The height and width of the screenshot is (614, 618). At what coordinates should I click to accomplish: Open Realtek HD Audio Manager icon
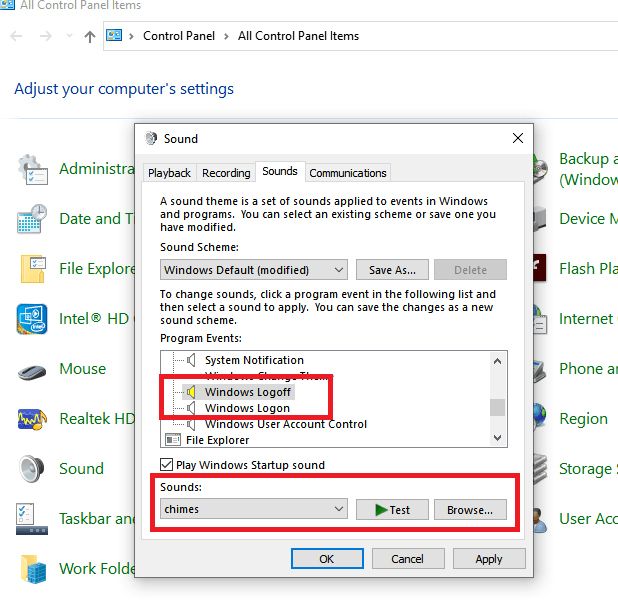pyautogui.click(x=32, y=419)
